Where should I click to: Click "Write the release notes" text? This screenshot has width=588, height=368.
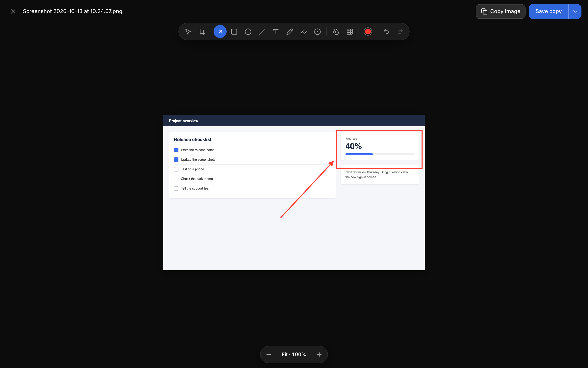[198, 150]
